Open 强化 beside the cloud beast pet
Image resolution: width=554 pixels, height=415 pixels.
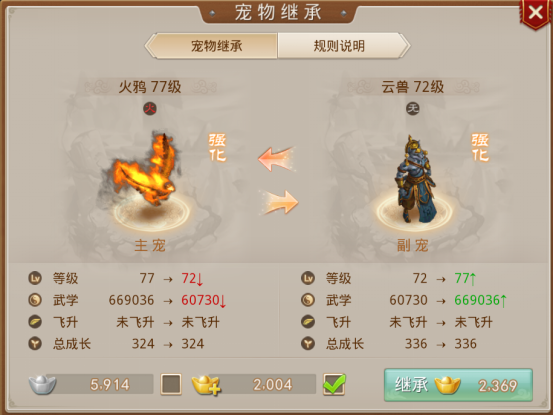(x=480, y=147)
